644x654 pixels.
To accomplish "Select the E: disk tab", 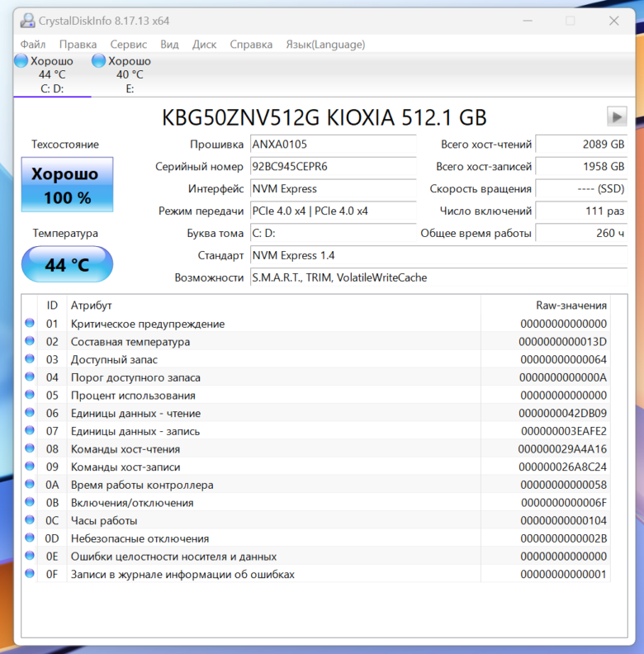I will pos(130,74).
